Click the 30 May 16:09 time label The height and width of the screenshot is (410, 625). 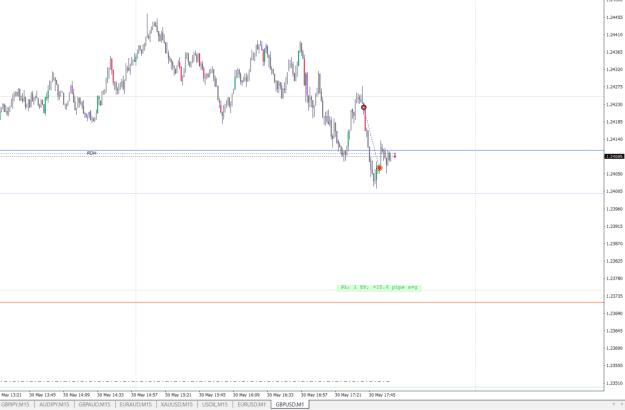tap(246, 395)
